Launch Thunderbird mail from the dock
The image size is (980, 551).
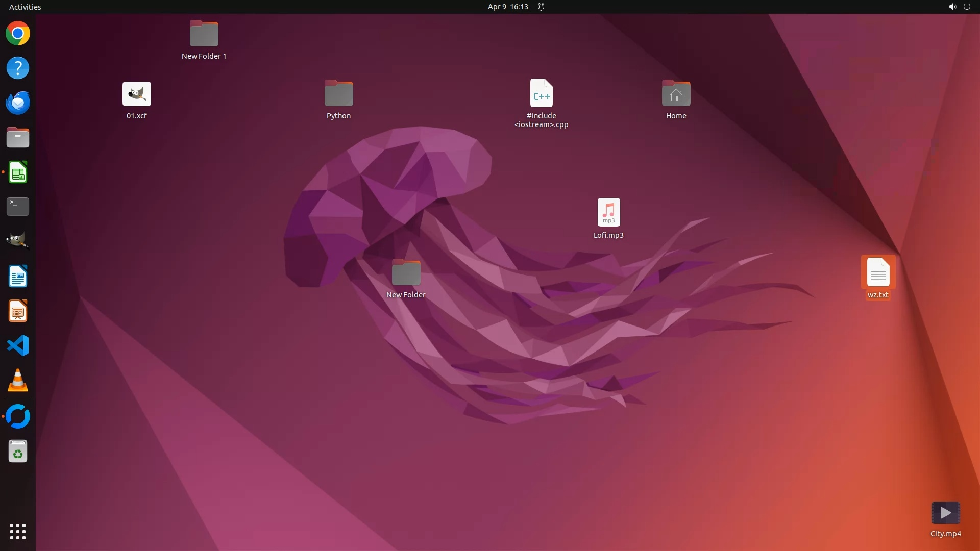pos(18,103)
